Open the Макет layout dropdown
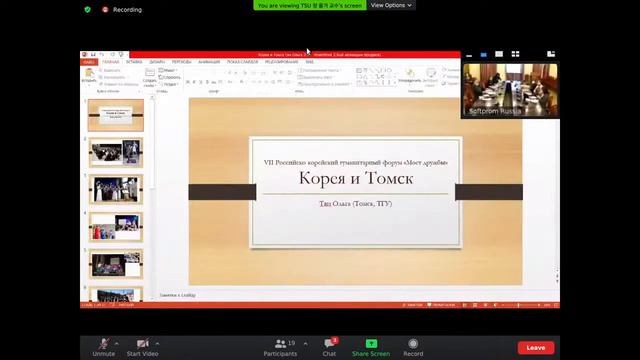The image size is (640, 360). coord(168,70)
